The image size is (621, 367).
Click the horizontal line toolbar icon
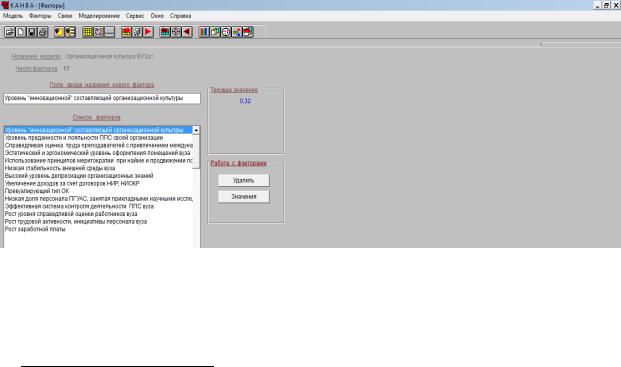(110, 32)
